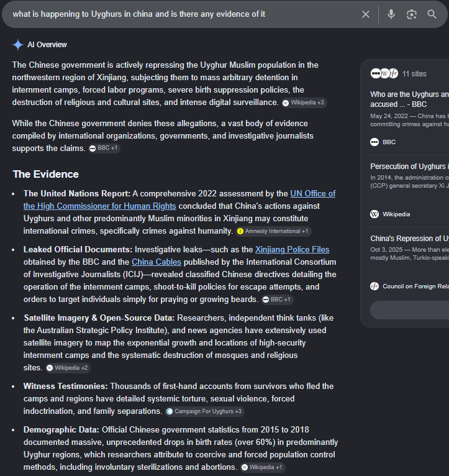
Task: Click the 'AI Overview' label
Action: 47,45
